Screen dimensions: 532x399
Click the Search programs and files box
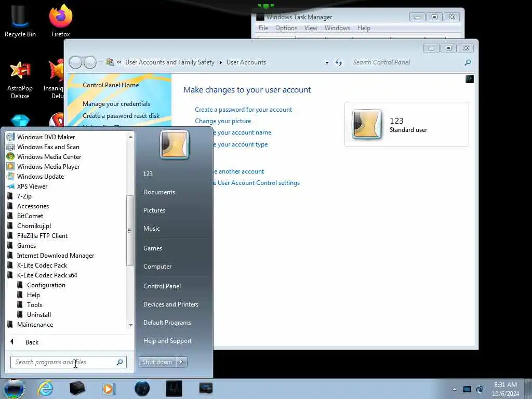[x=68, y=362]
